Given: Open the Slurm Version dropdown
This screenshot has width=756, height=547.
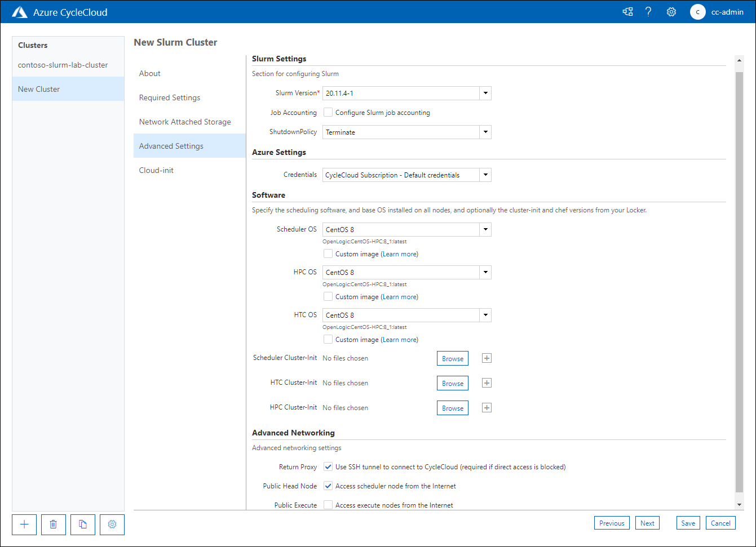Looking at the screenshot, I should pos(485,93).
